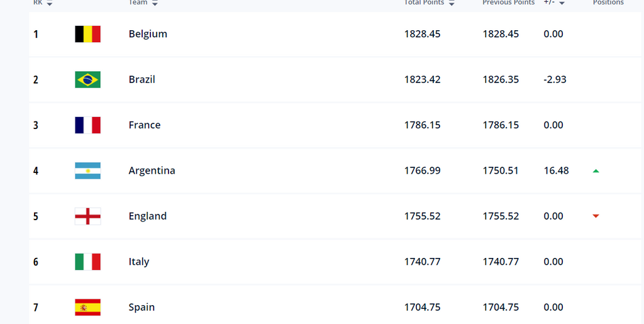Select the Spain team name
The width and height of the screenshot is (644, 324).
(142, 307)
